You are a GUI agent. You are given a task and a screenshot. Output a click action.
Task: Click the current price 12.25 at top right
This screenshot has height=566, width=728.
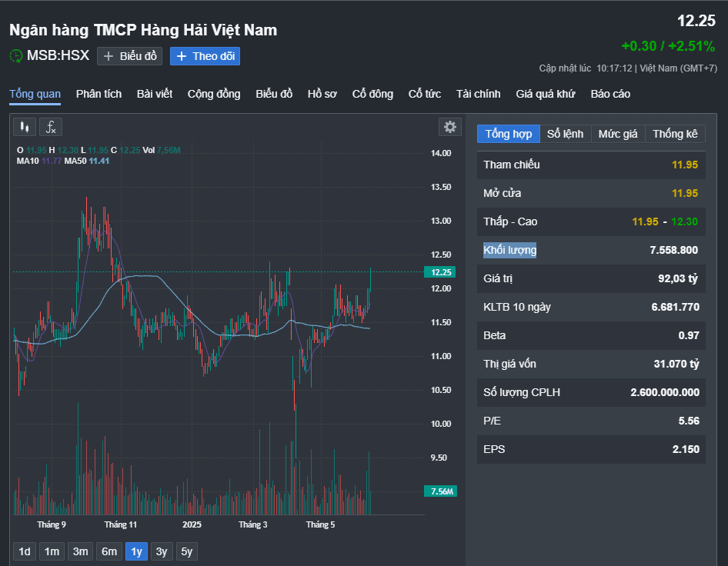pos(696,21)
